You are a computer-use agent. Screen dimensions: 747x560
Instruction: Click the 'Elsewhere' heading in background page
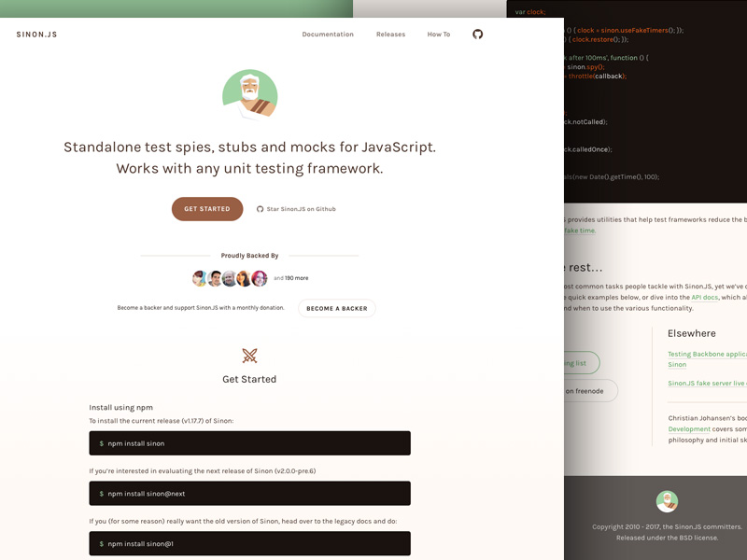coord(692,333)
